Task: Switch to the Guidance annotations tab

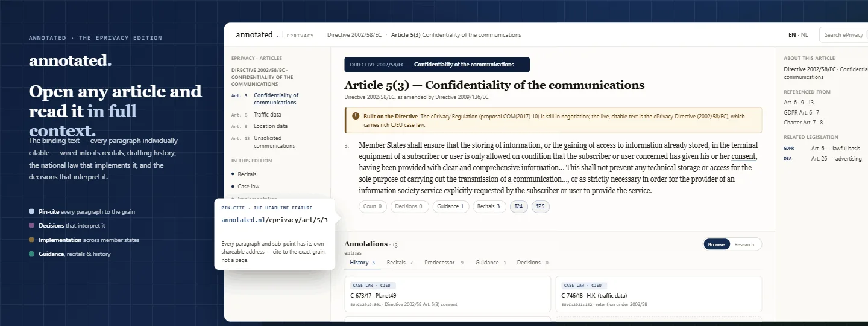Action: click(x=491, y=263)
